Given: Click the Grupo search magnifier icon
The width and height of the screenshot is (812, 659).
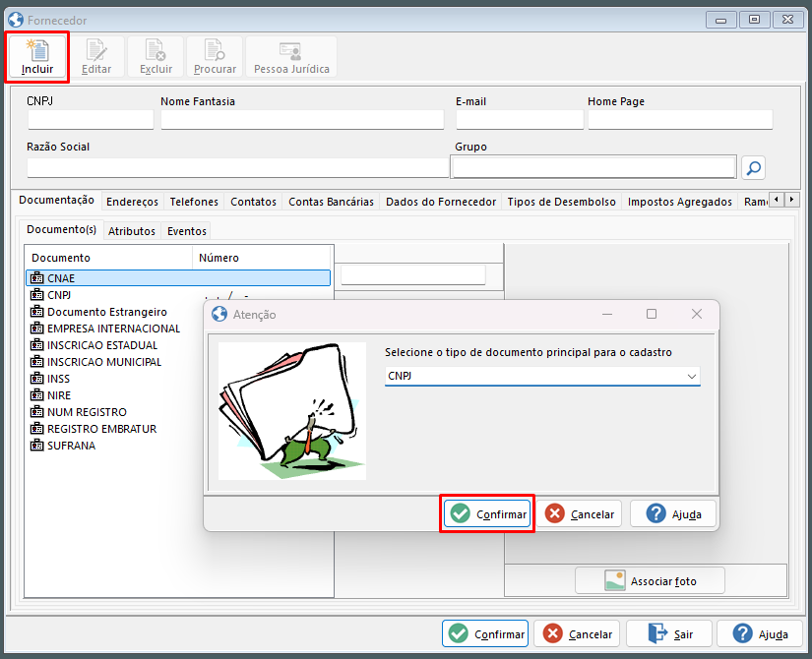Looking at the screenshot, I should pyautogui.click(x=753, y=168).
